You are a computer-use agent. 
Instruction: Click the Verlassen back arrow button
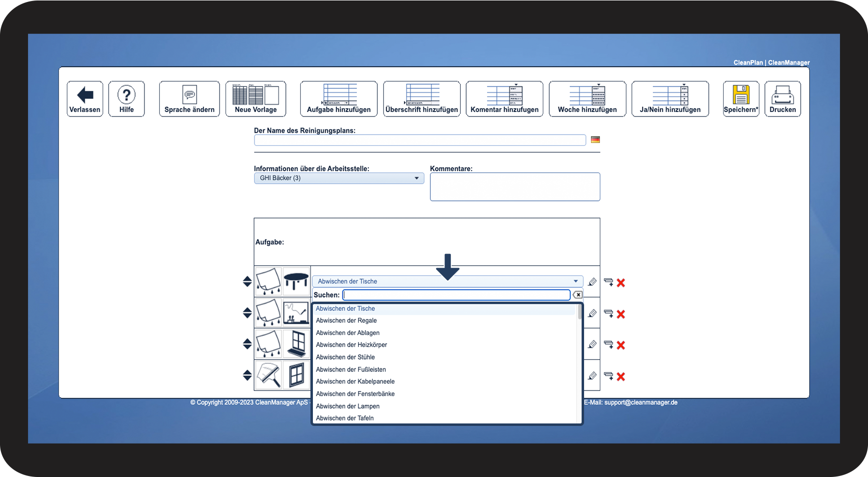[x=85, y=99]
